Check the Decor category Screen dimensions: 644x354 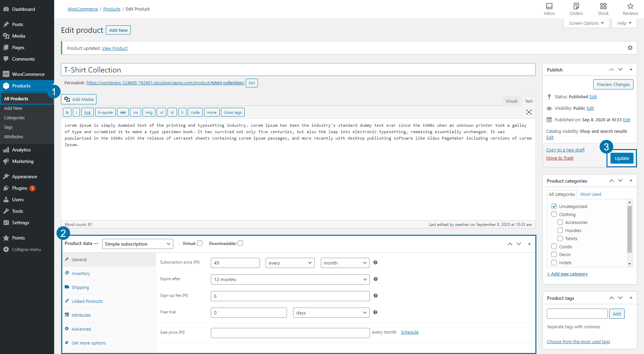[x=554, y=254]
